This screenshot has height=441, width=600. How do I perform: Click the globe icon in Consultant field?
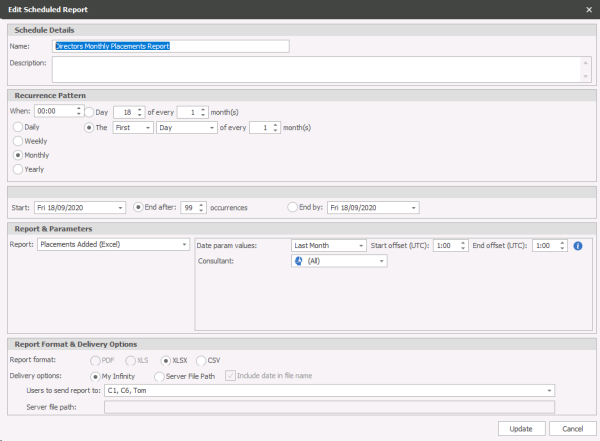299,261
